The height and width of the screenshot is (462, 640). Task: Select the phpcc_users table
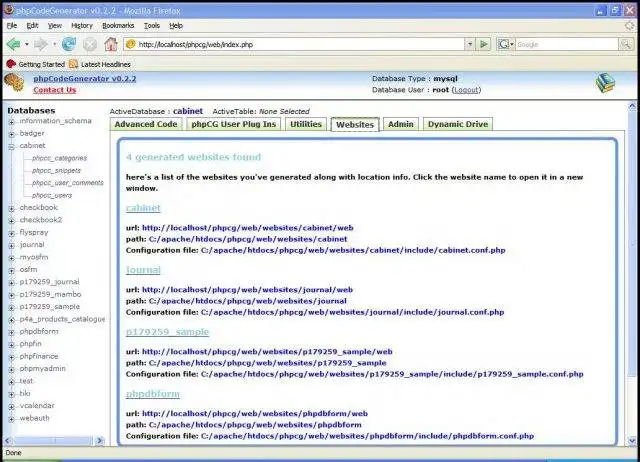tap(52, 195)
